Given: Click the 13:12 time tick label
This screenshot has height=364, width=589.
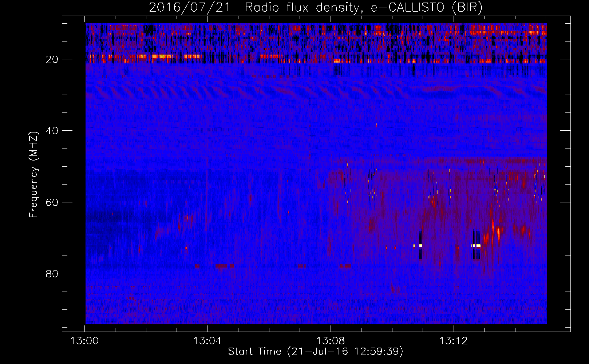Looking at the screenshot, I should coord(454,341).
